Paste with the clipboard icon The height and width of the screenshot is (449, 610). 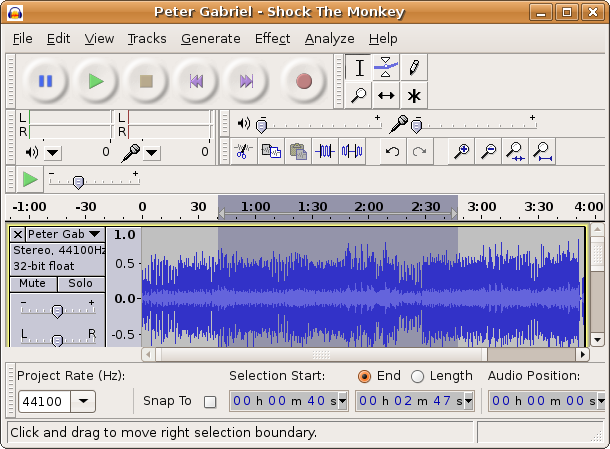click(298, 151)
